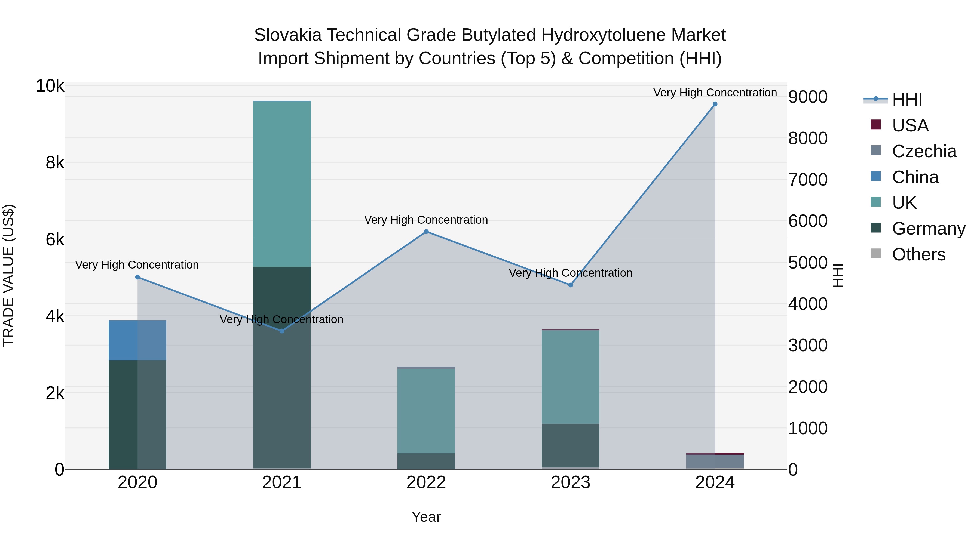Click the 2021 x-axis label

(282, 482)
